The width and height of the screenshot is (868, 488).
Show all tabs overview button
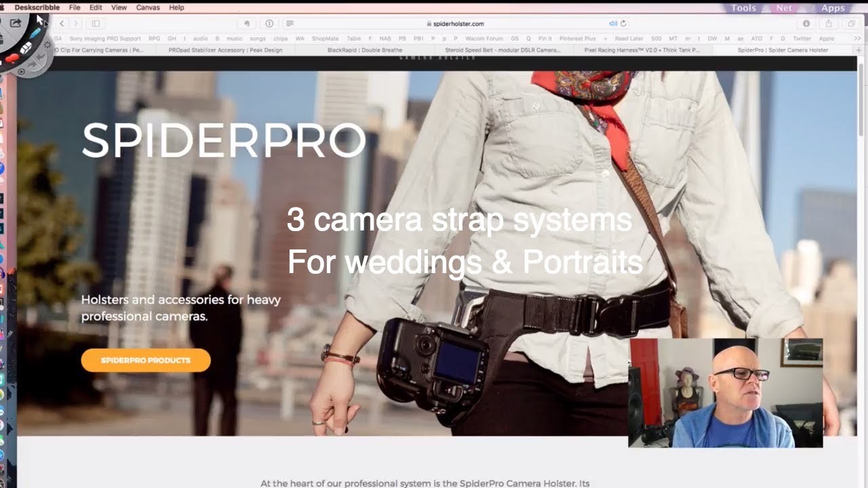coord(851,23)
